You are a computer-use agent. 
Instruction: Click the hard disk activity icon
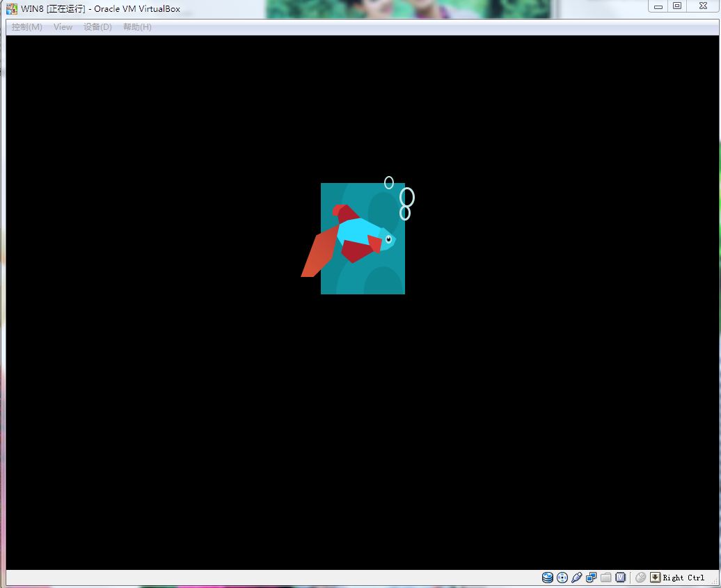click(548, 578)
